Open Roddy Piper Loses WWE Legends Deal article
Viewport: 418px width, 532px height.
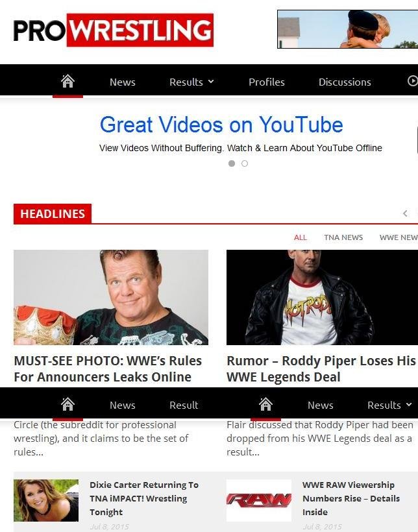tap(321, 369)
